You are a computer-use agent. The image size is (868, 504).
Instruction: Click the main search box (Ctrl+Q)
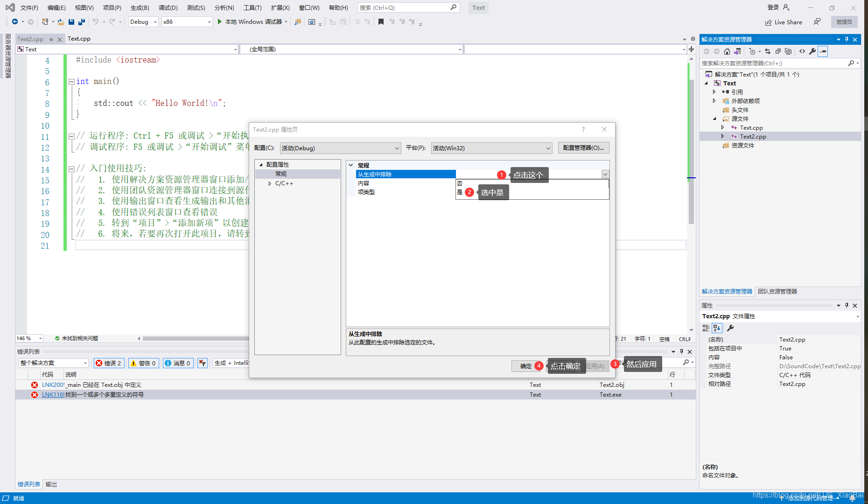pyautogui.click(x=409, y=7)
